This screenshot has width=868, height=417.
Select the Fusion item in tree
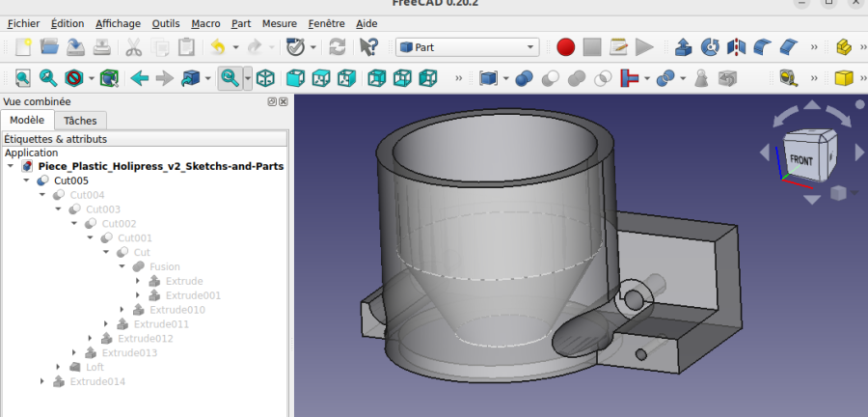point(164,266)
